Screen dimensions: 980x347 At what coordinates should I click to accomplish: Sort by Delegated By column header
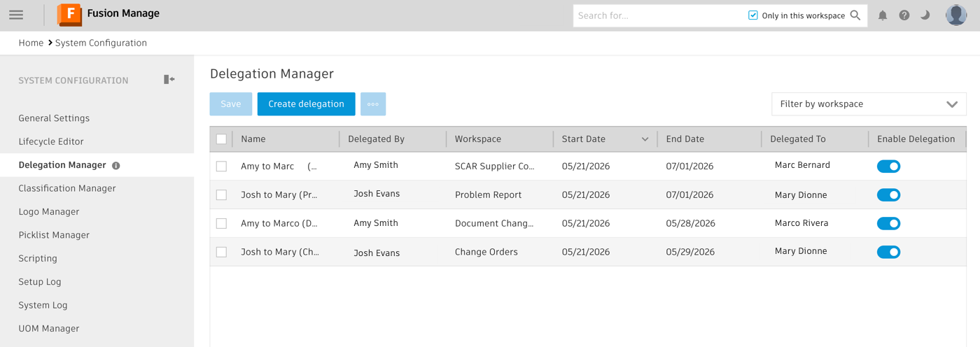pos(376,139)
